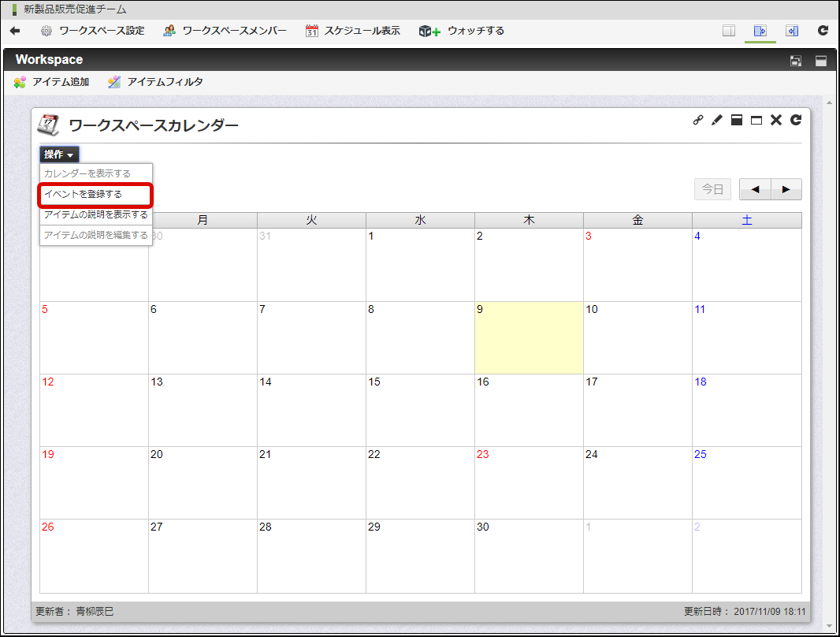Remove the calendar item with X icon
840x637 pixels.
coord(776,120)
